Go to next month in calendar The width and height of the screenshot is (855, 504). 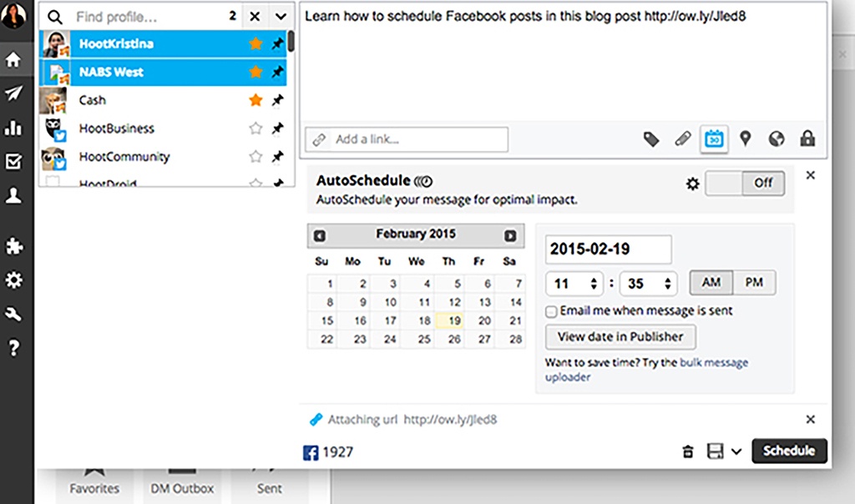pos(510,236)
